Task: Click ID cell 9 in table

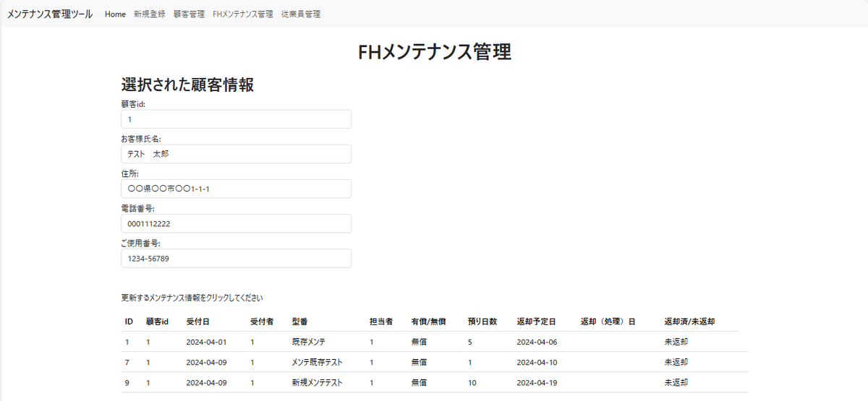Action: [127, 382]
